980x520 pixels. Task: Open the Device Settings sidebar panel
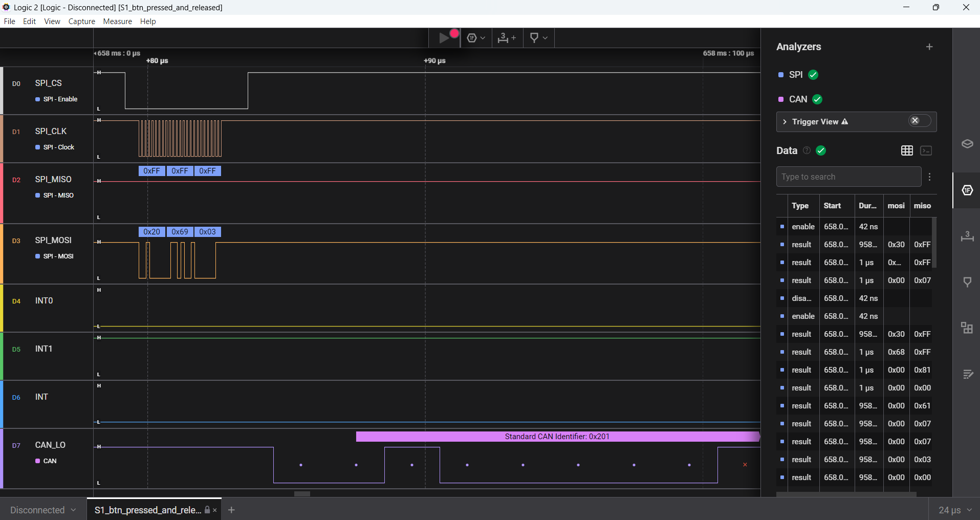[967, 144]
